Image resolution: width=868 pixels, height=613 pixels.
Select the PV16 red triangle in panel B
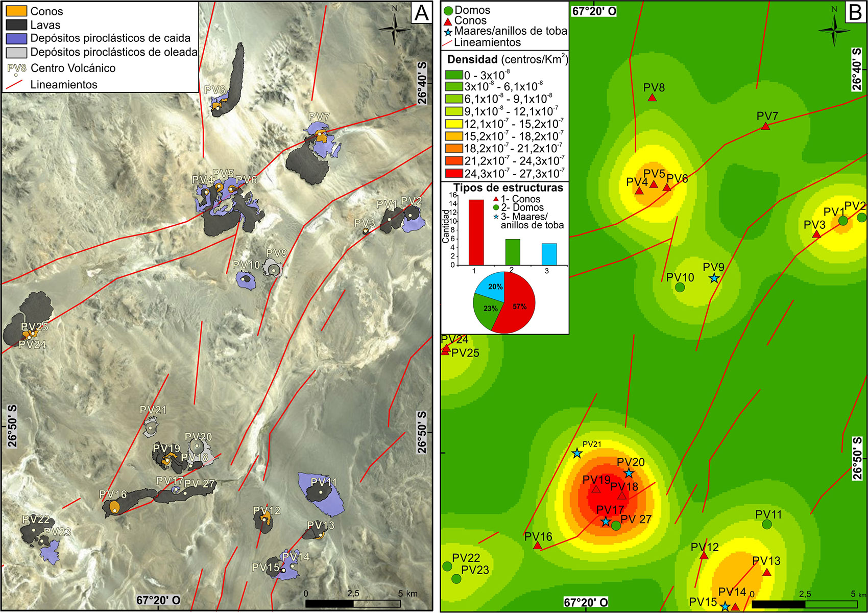pos(537,546)
